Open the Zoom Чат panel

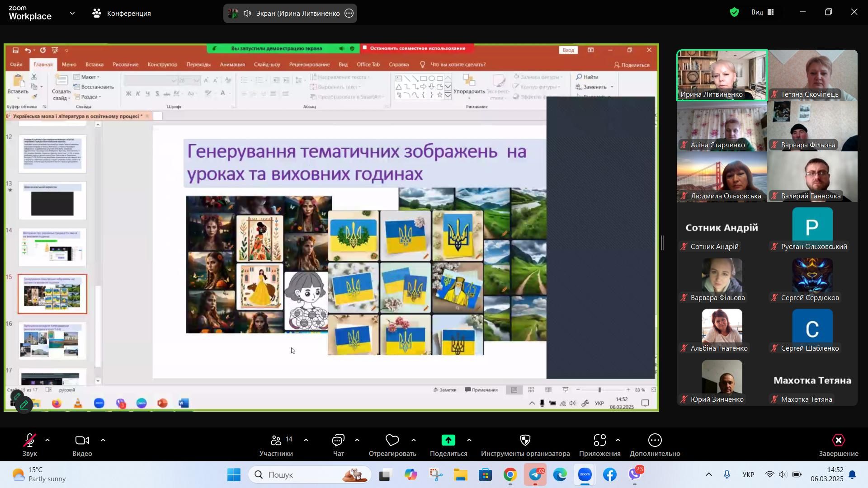point(338,445)
